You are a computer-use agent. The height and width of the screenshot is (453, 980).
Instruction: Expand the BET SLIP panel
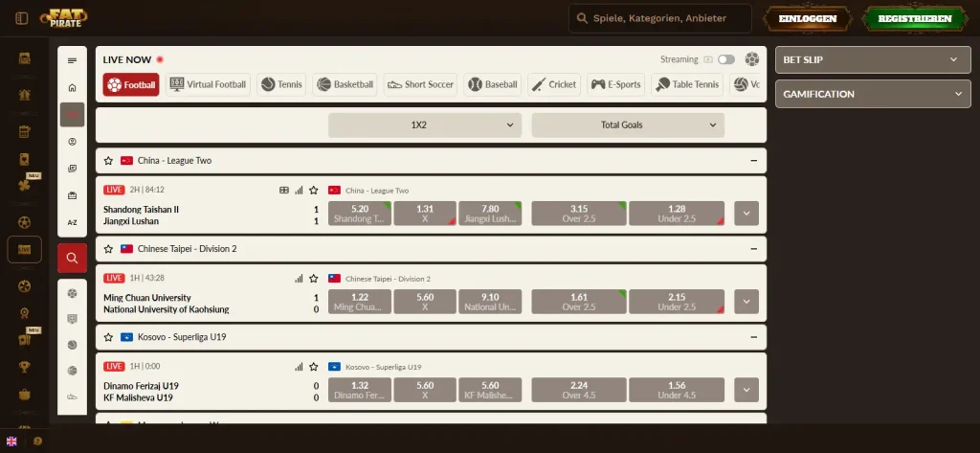click(x=873, y=60)
